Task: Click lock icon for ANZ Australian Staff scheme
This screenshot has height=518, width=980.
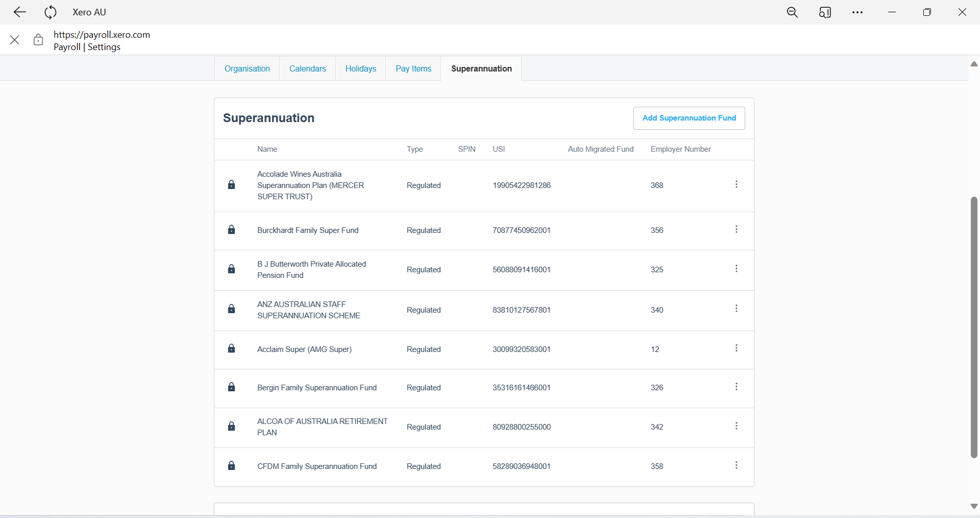Action: (x=231, y=309)
